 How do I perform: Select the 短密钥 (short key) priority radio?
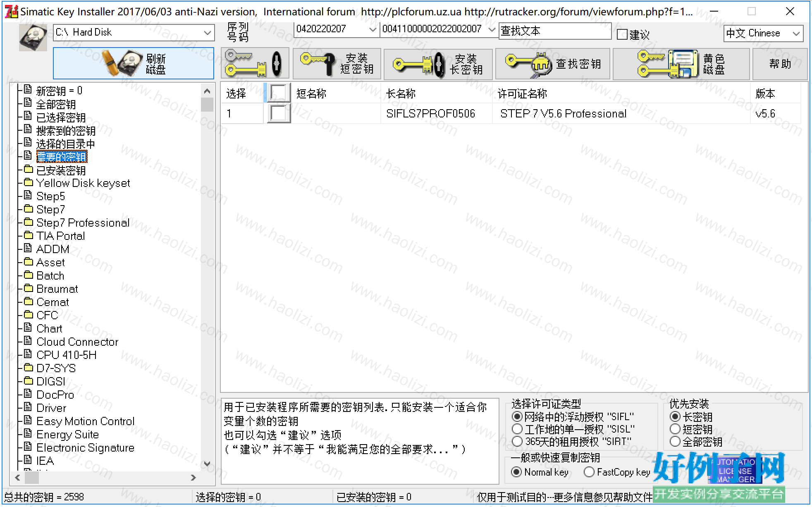675,429
